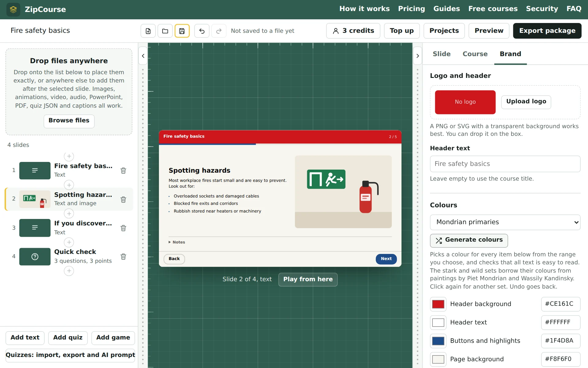Click the No logo red drop box
Image resolution: width=588 pixels, height=368 pixels.
pos(465,102)
